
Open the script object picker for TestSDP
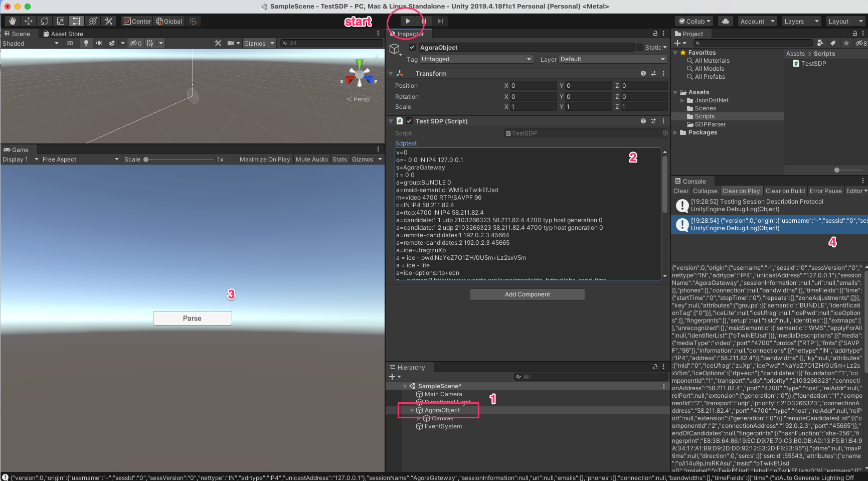click(x=665, y=133)
